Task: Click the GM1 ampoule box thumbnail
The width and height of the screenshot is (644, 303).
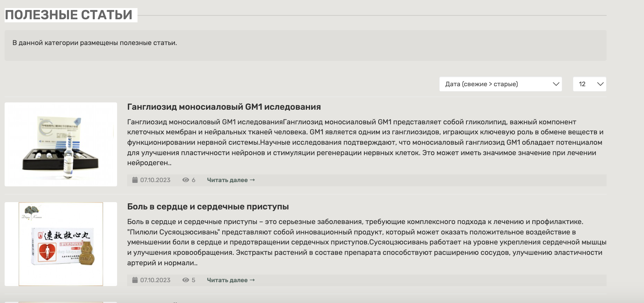Action: click(61, 144)
